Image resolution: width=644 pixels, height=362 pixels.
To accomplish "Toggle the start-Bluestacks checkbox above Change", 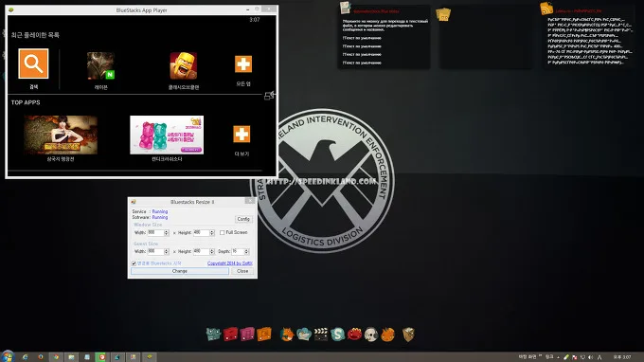I will pos(134,263).
